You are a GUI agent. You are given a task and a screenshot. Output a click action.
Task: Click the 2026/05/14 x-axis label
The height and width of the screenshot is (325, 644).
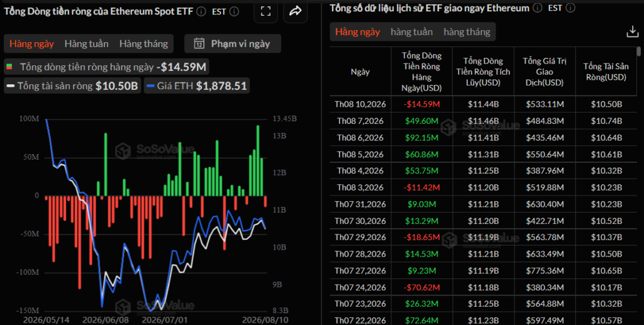(46, 320)
